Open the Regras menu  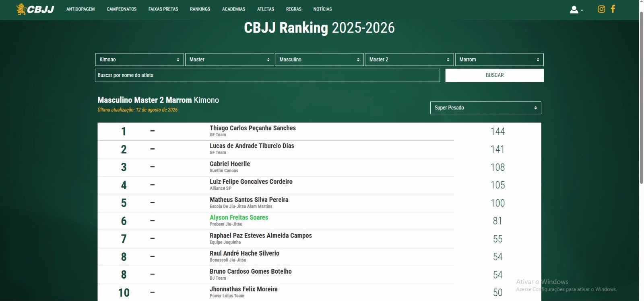293,9
